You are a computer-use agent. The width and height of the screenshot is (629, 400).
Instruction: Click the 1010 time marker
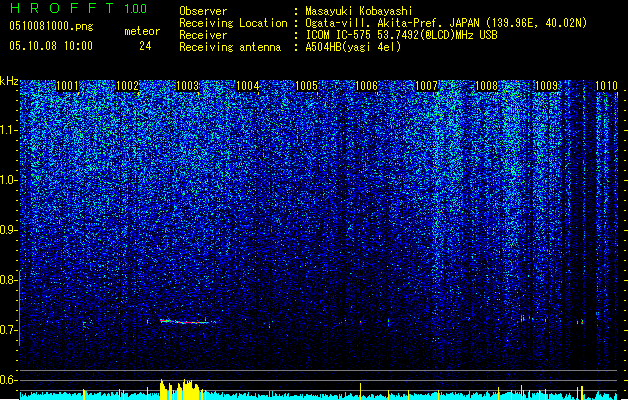click(x=606, y=86)
